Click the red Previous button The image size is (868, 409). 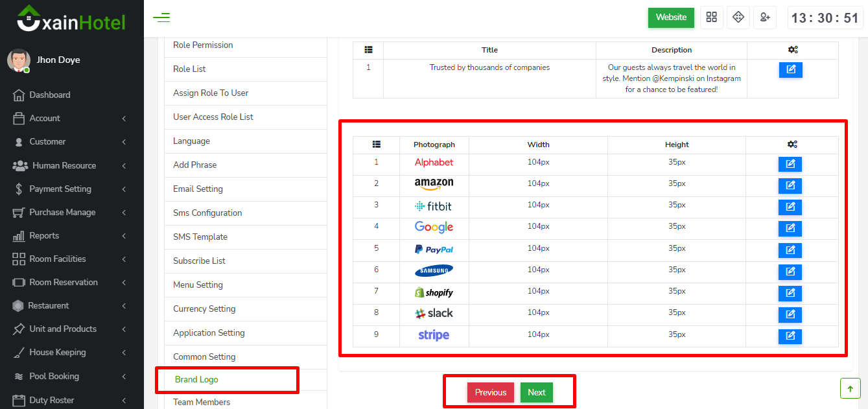pyautogui.click(x=491, y=392)
